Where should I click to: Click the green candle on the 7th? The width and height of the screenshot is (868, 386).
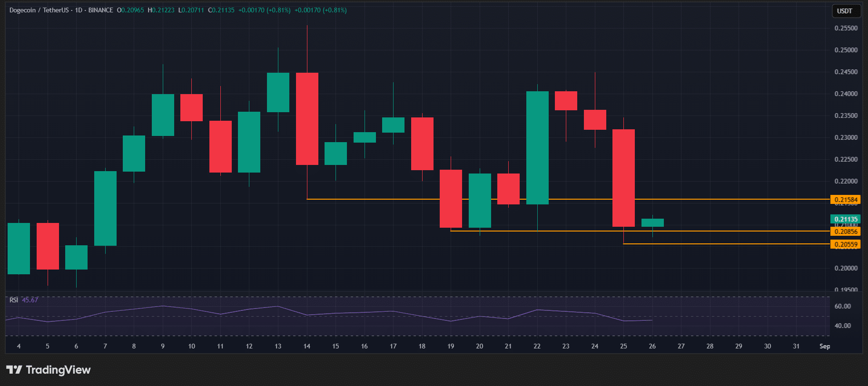click(x=105, y=208)
